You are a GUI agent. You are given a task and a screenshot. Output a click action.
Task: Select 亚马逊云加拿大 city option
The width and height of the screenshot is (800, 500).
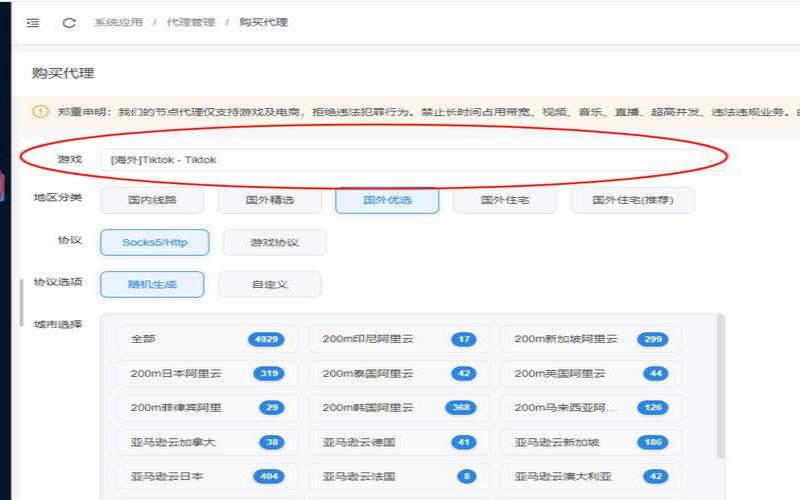[207, 442]
